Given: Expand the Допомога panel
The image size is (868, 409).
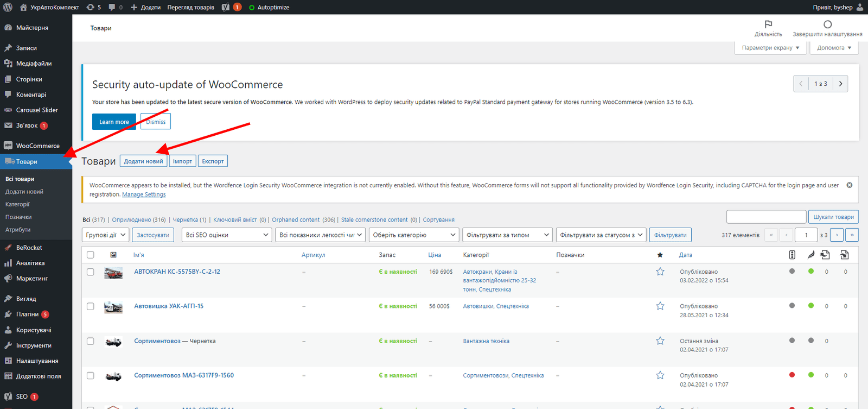Looking at the screenshot, I should click(834, 48).
